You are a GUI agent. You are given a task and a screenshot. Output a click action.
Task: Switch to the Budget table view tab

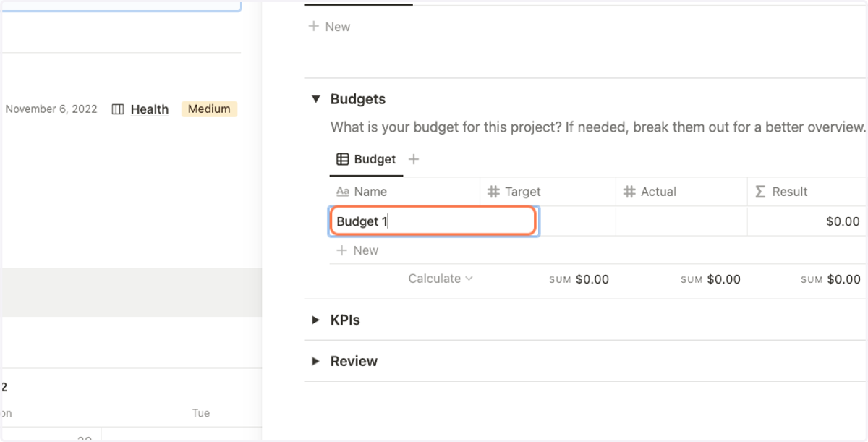click(367, 159)
